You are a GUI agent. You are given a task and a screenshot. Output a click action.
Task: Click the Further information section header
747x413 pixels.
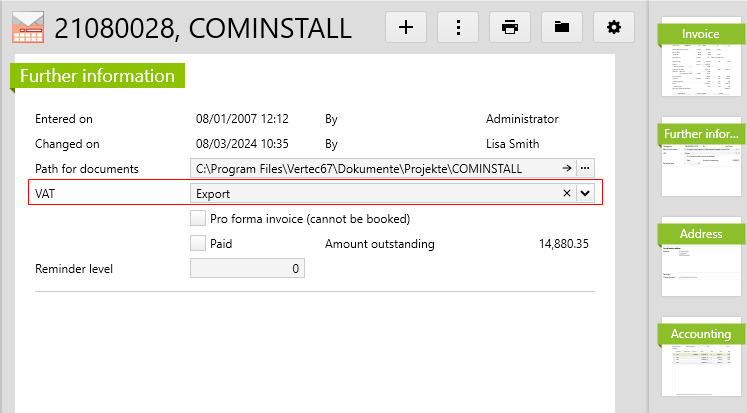pyautogui.click(x=97, y=76)
